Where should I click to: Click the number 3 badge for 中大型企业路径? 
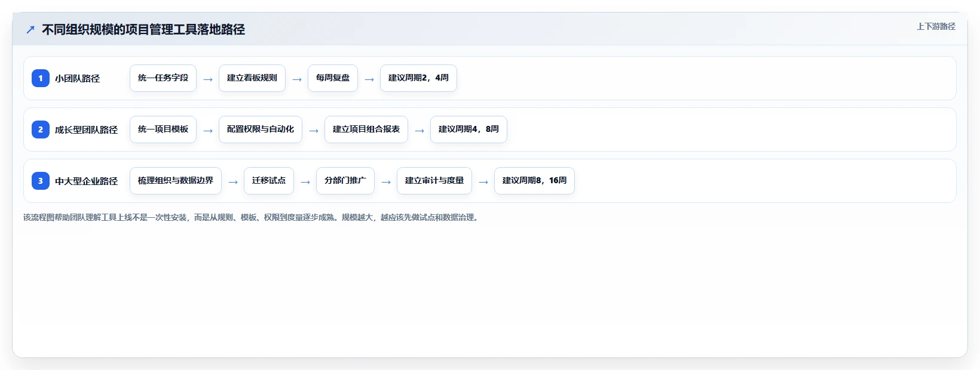coord(41,181)
